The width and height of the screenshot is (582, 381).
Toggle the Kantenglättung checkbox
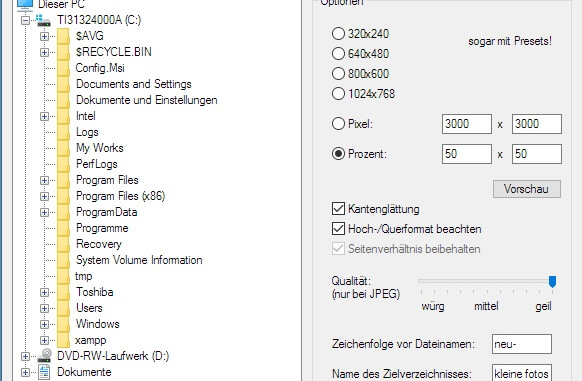click(338, 209)
